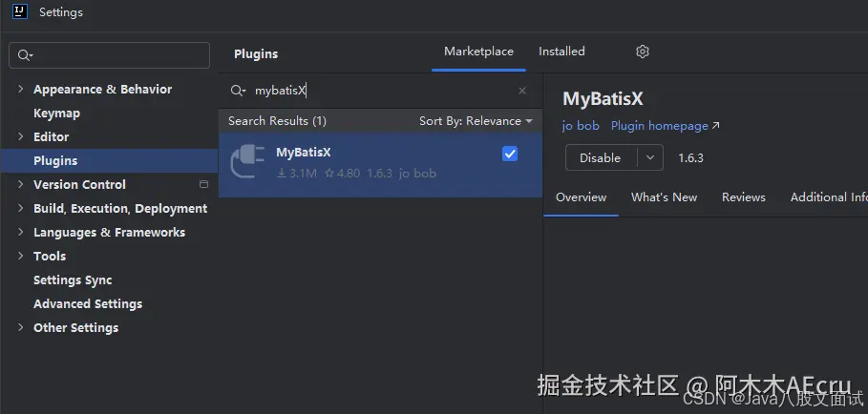Click 3.1M downloads count
The width and height of the screenshot is (868, 414).
click(x=297, y=174)
